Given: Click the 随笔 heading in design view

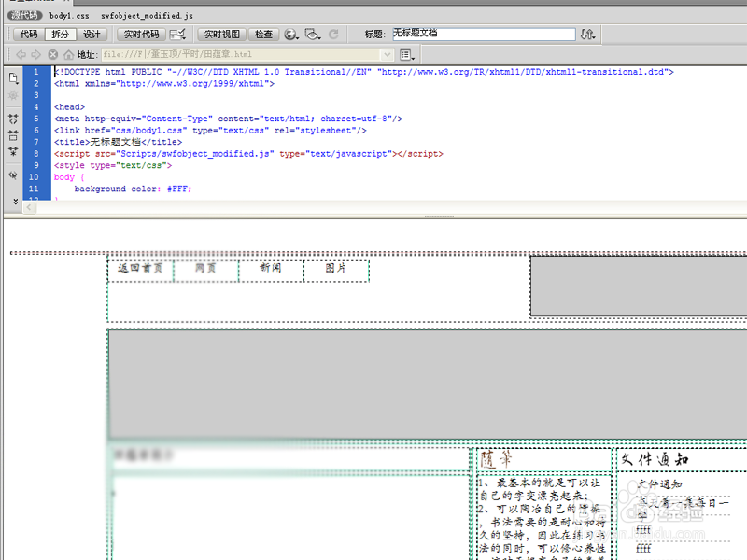Looking at the screenshot, I should (x=496, y=459).
